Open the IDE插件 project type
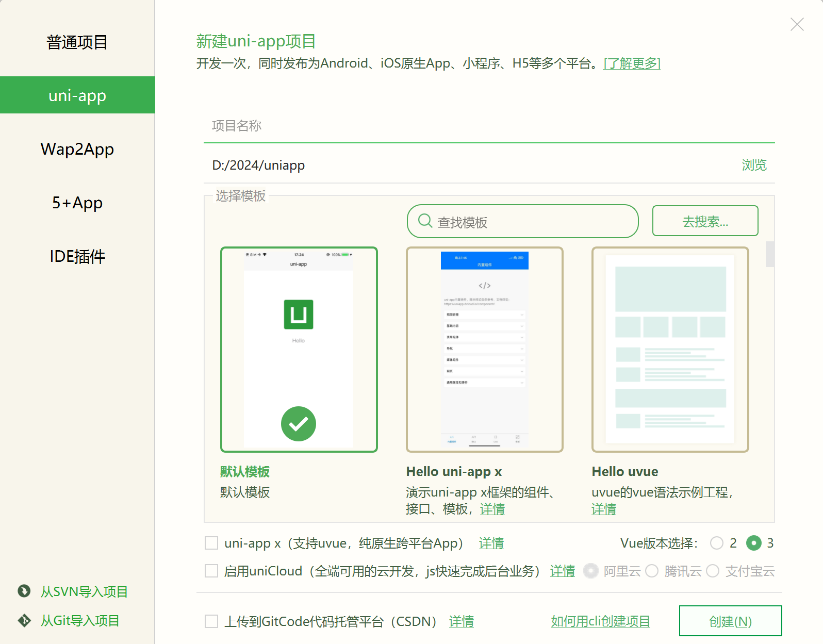The height and width of the screenshot is (644, 823). click(77, 256)
